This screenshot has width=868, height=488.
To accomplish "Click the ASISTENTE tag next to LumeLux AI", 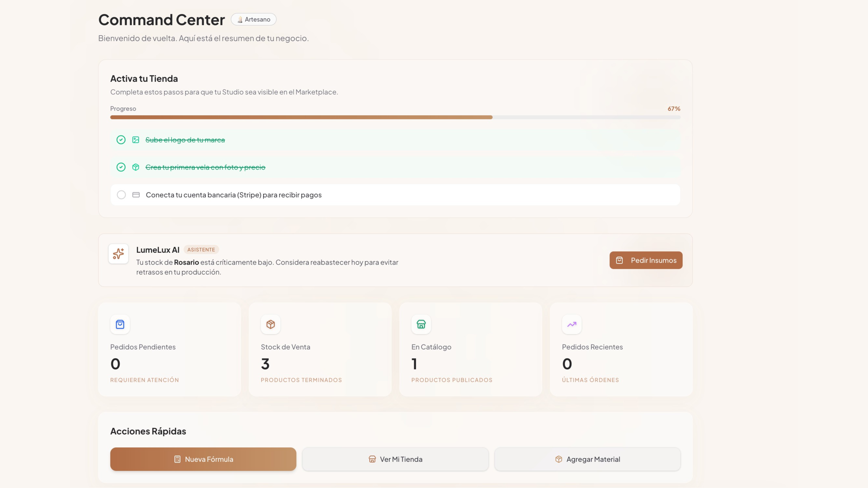I will pyautogui.click(x=201, y=250).
